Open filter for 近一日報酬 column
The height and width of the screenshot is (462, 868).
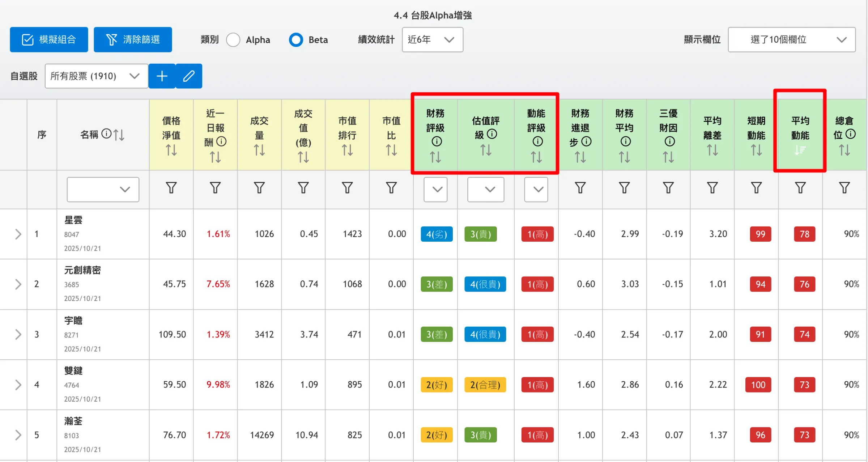click(215, 188)
